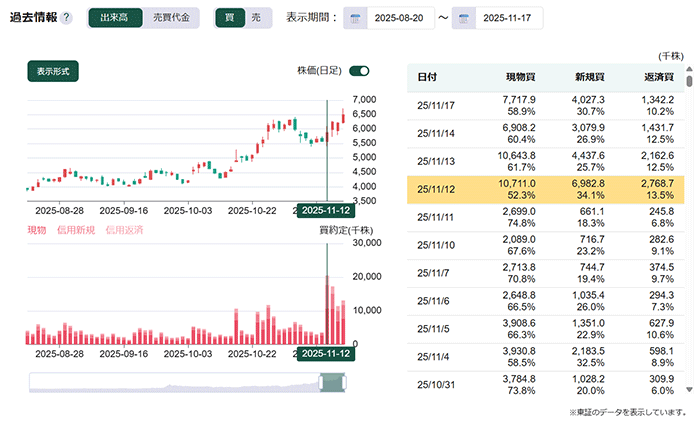The height and width of the screenshot is (426, 700).
Task: Select the highlighted 25/11/12 row date
Action: (x=436, y=189)
